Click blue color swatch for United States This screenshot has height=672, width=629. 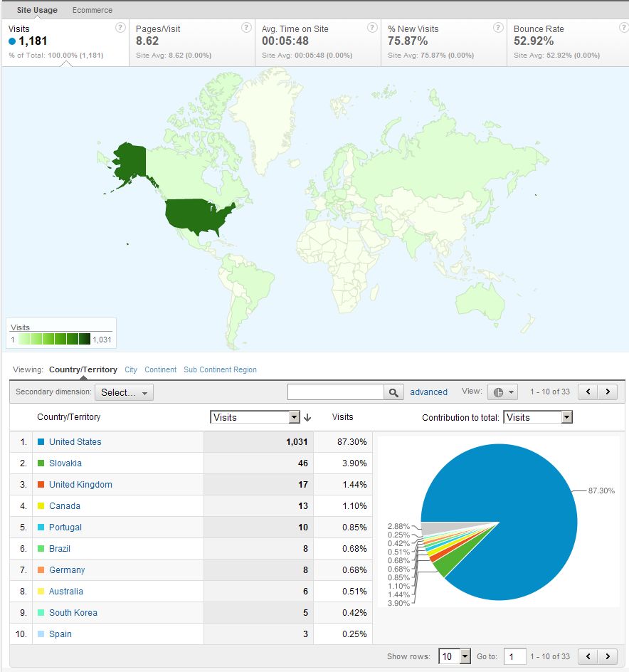pos(41,442)
